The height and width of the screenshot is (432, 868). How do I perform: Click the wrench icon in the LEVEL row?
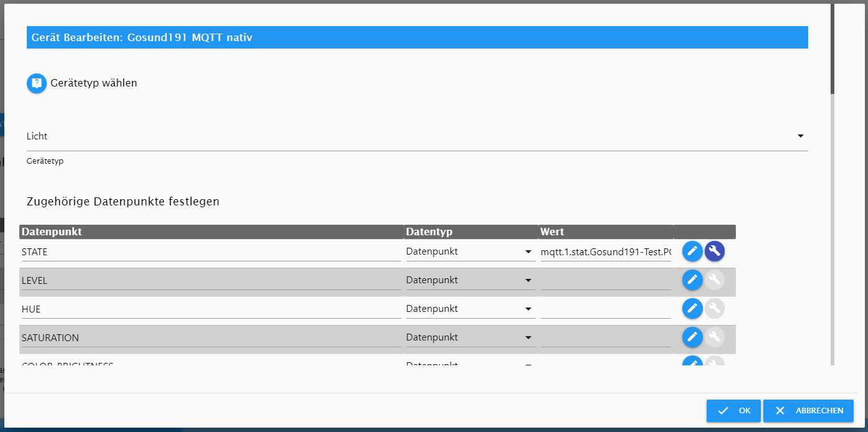pos(715,280)
